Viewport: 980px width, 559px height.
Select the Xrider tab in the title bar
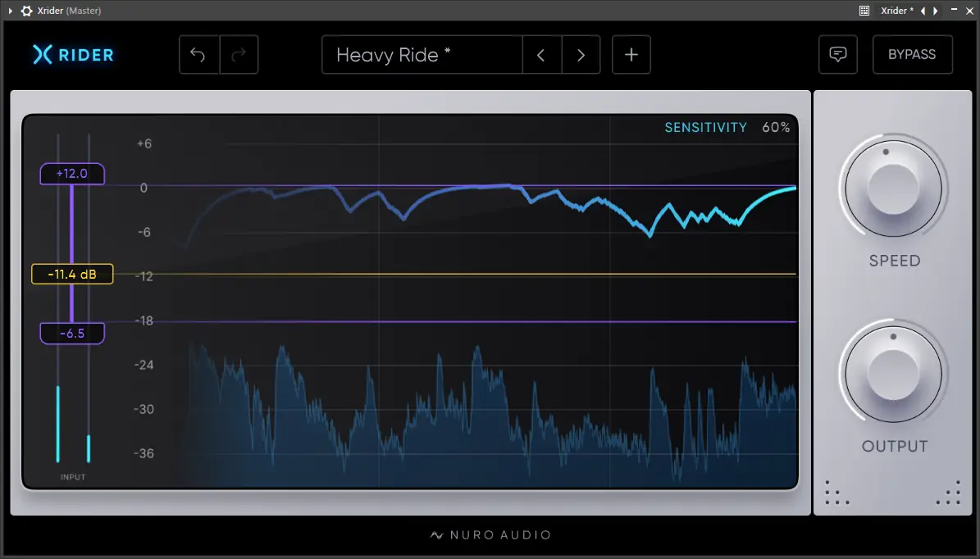[x=897, y=11]
